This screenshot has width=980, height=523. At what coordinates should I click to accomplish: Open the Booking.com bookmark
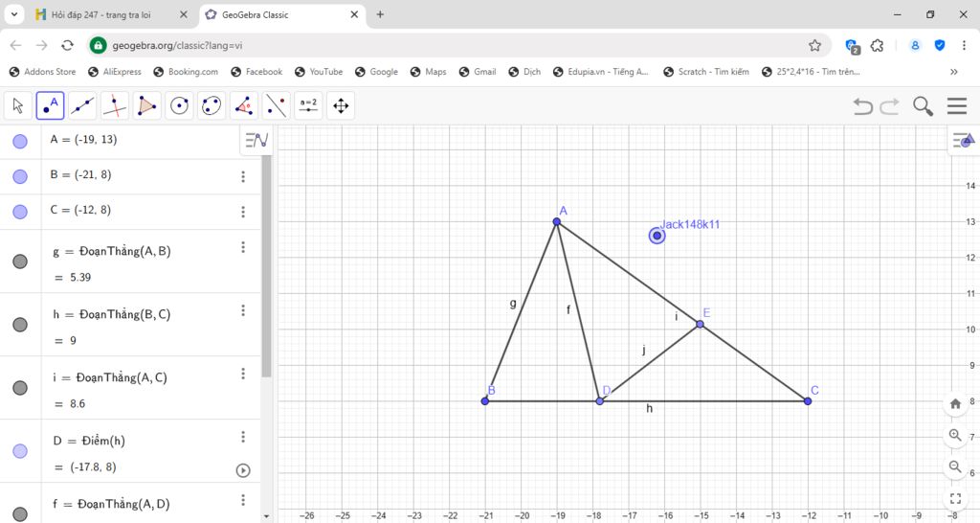(186, 72)
